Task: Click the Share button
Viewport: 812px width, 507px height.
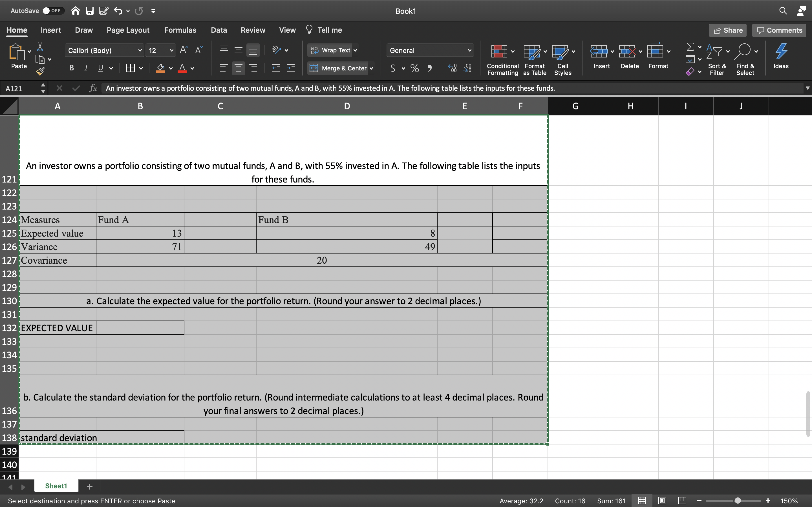Action: click(x=728, y=30)
